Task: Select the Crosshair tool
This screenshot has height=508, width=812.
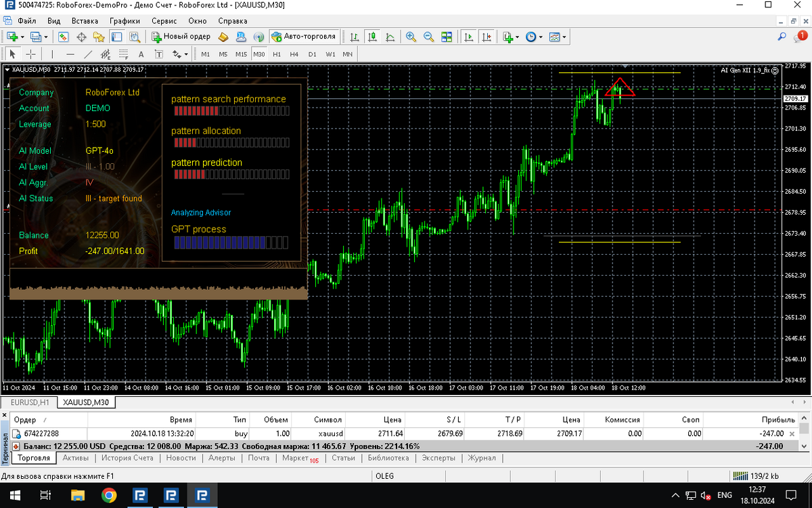Action: (x=31, y=54)
